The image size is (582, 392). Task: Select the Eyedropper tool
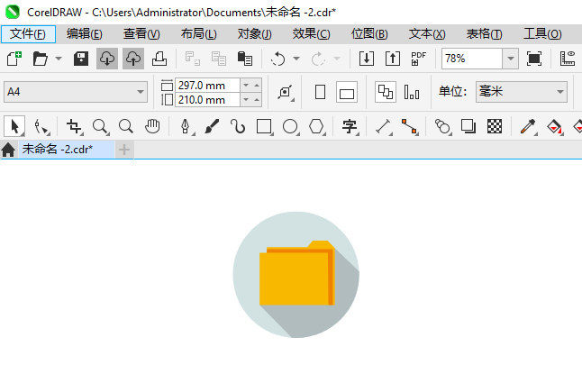[x=528, y=126]
